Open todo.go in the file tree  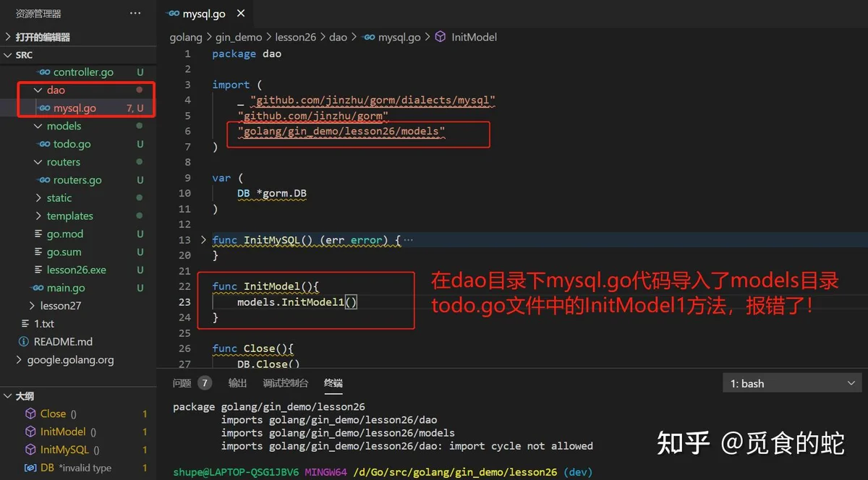[72, 144]
